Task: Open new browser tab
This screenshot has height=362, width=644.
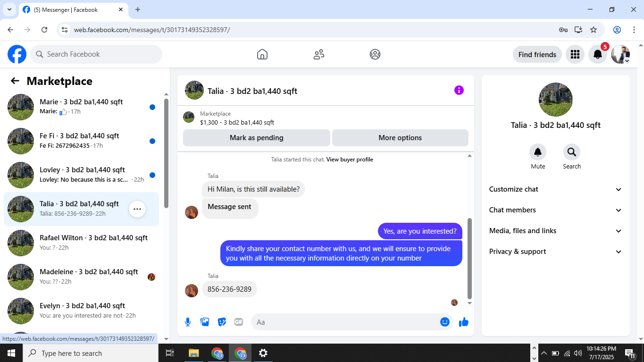Action: click(x=138, y=9)
